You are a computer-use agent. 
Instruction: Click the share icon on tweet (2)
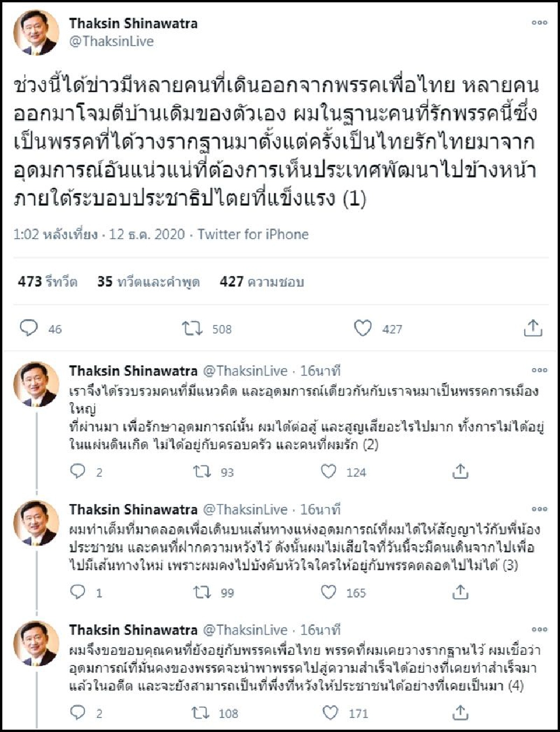tap(461, 471)
